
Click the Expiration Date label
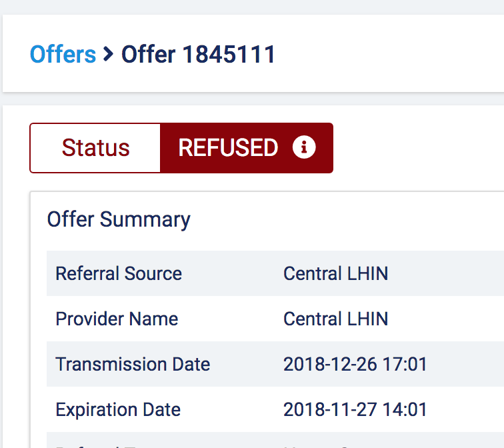click(x=118, y=409)
